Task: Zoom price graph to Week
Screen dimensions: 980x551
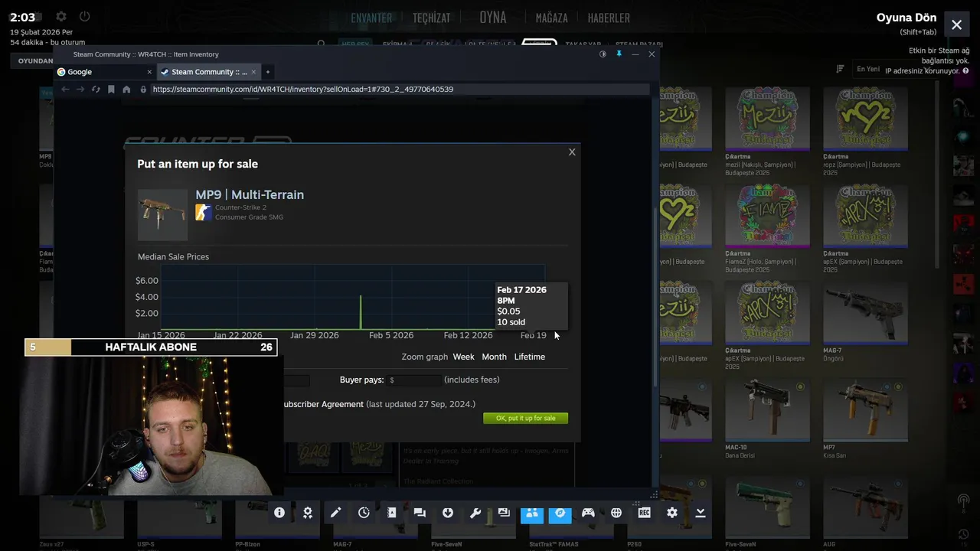Action: (x=463, y=357)
